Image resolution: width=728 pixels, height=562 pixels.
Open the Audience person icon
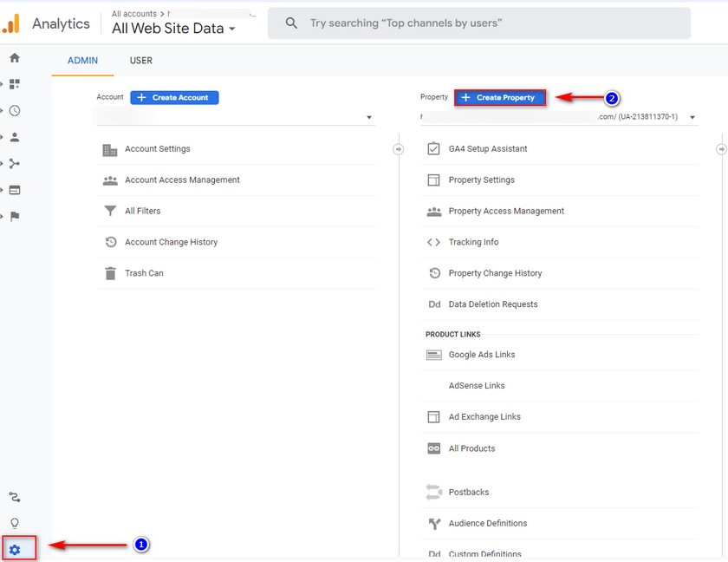click(x=15, y=137)
